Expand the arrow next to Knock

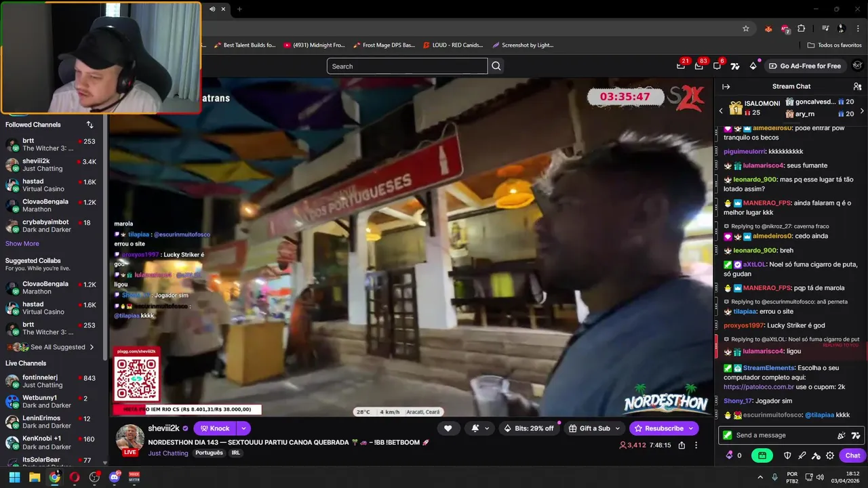(243, 428)
